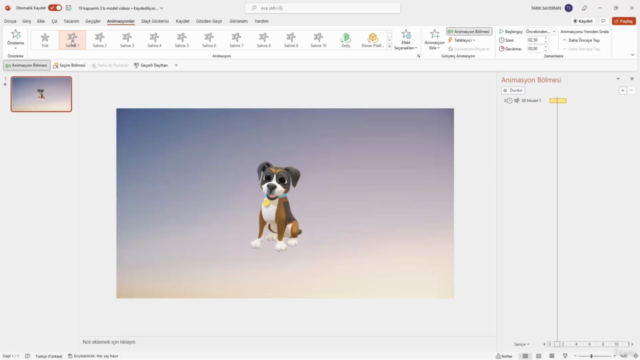Collapse the ribbon chevron

pyautogui.click(x=632, y=55)
